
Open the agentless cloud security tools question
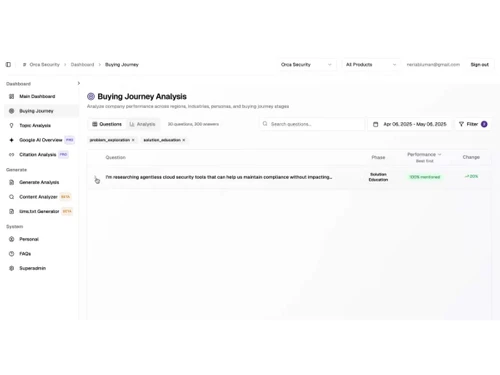219,177
